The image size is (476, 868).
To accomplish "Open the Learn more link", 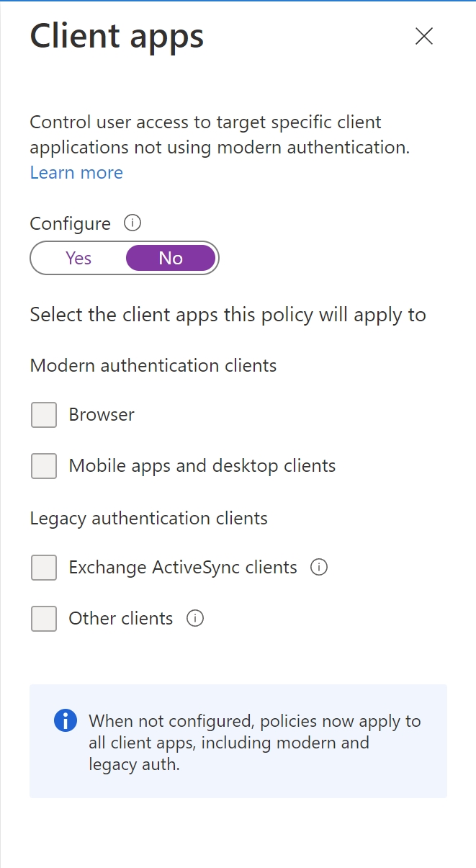I will [x=76, y=172].
